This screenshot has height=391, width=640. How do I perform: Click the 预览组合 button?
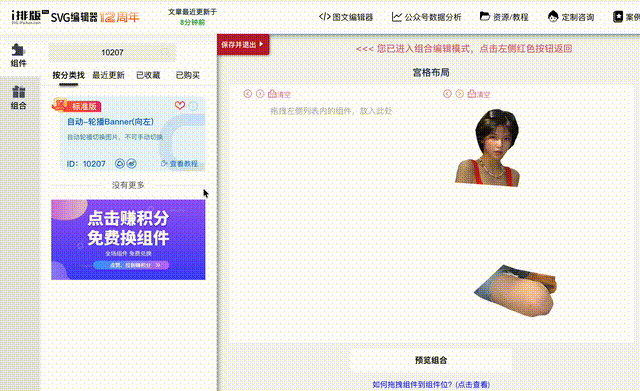coord(431,360)
